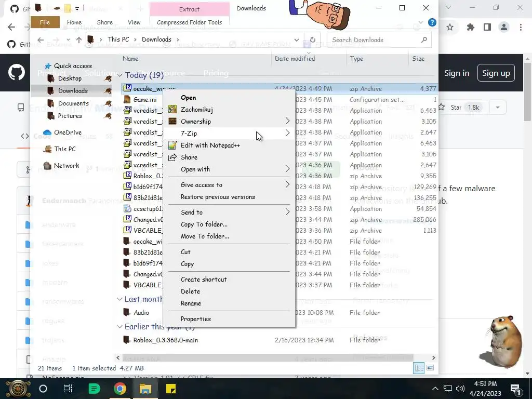Open Chrome extensions puzzle icon

[x=470, y=27]
